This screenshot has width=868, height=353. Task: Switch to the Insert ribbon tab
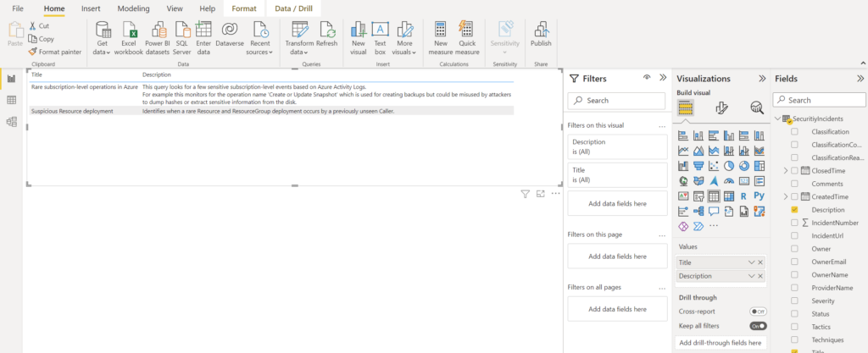pyautogui.click(x=91, y=8)
